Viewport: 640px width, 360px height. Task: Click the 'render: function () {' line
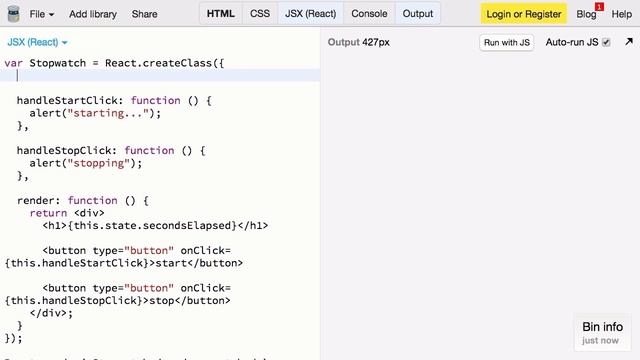(x=83, y=200)
